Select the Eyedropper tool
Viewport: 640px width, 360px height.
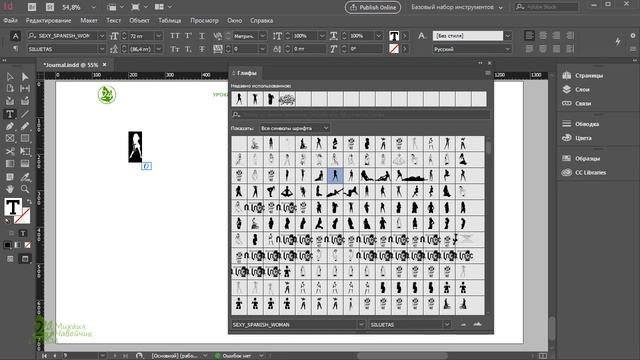click(25, 177)
